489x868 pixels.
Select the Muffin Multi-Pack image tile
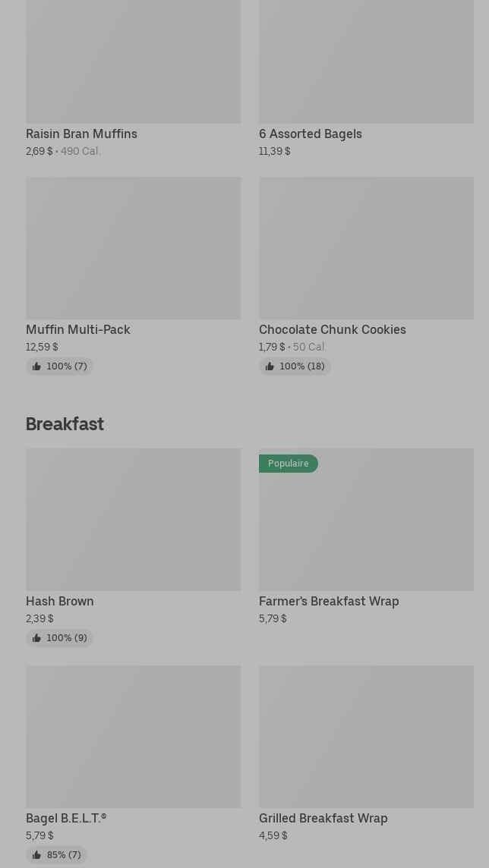(x=133, y=248)
